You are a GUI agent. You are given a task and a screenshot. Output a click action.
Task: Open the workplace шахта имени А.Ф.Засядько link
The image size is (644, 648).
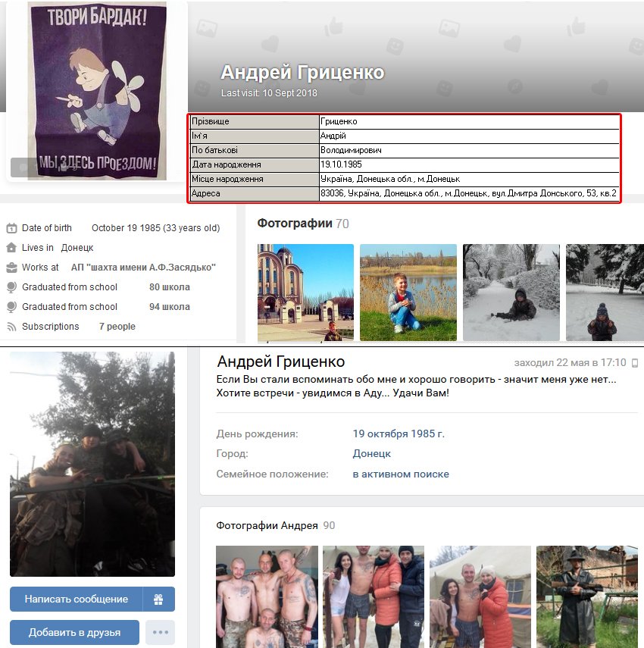tap(143, 268)
